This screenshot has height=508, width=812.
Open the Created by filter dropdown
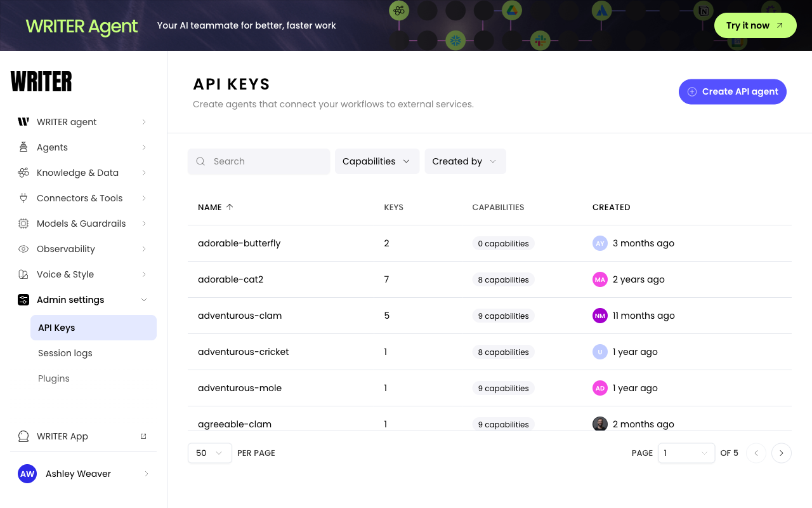point(465,161)
